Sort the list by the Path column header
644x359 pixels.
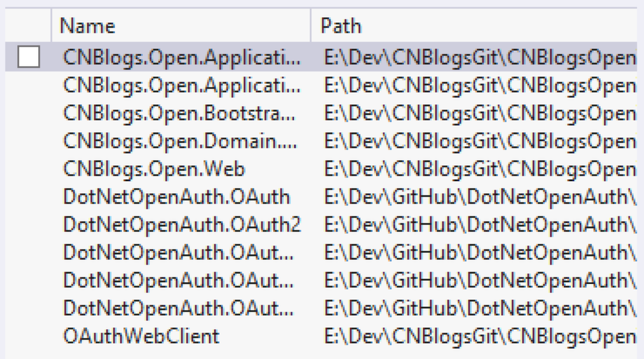pos(474,26)
